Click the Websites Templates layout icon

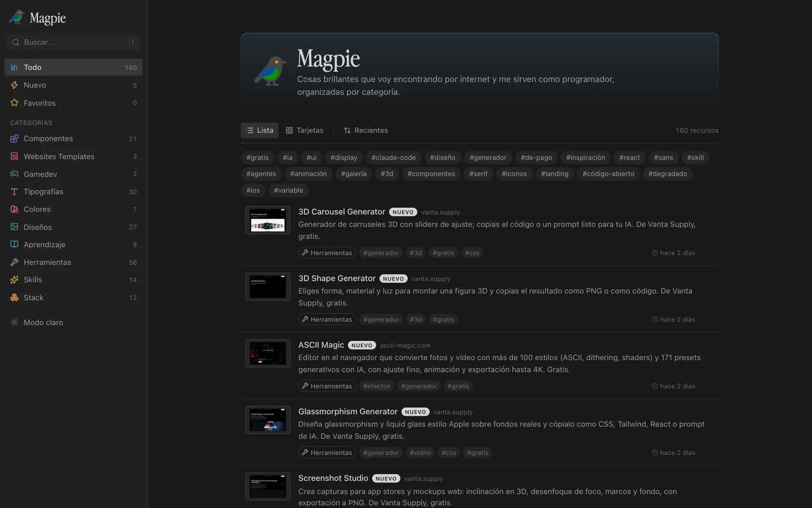coord(14,156)
